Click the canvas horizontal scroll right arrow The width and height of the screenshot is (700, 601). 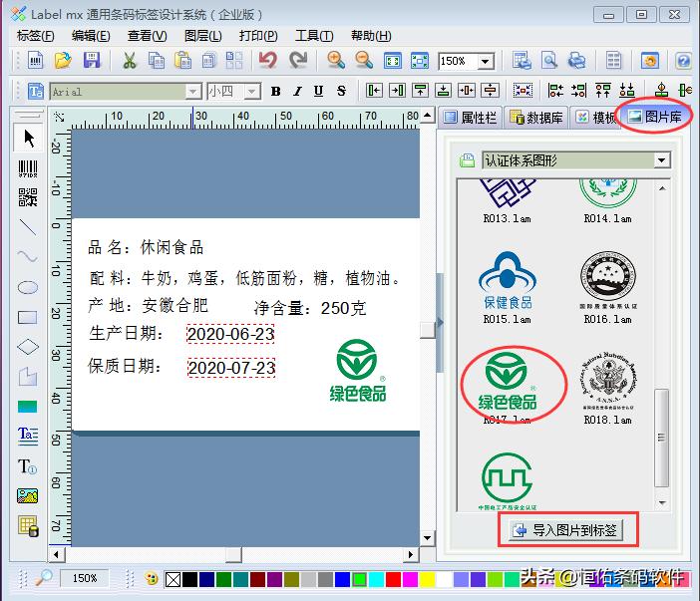tap(411, 554)
